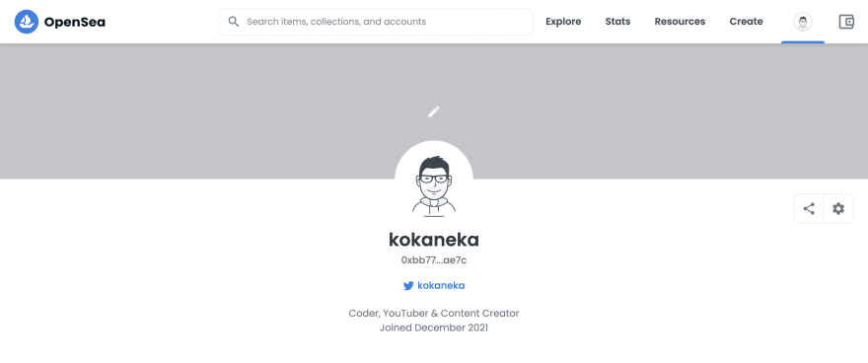Click the Twitter bird icon

pyautogui.click(x=408, y=286)
